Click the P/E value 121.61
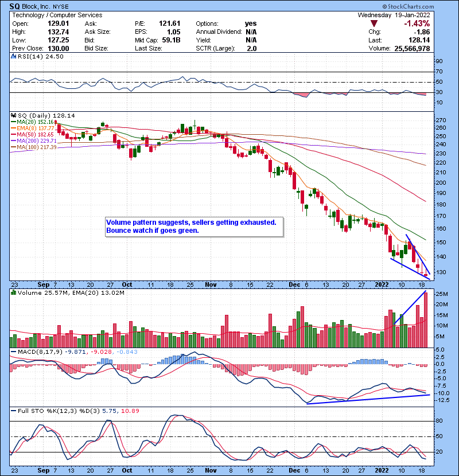This screenshot has height=476, width=459. tap(169, 24)
